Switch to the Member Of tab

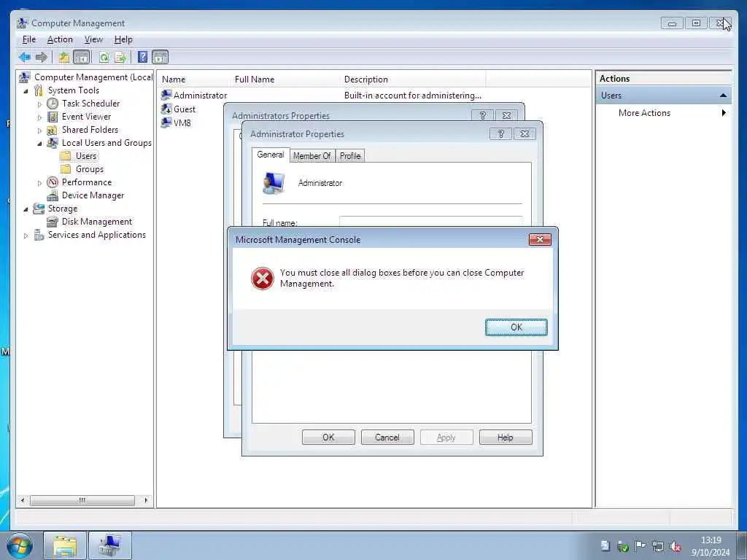(312, 156)
